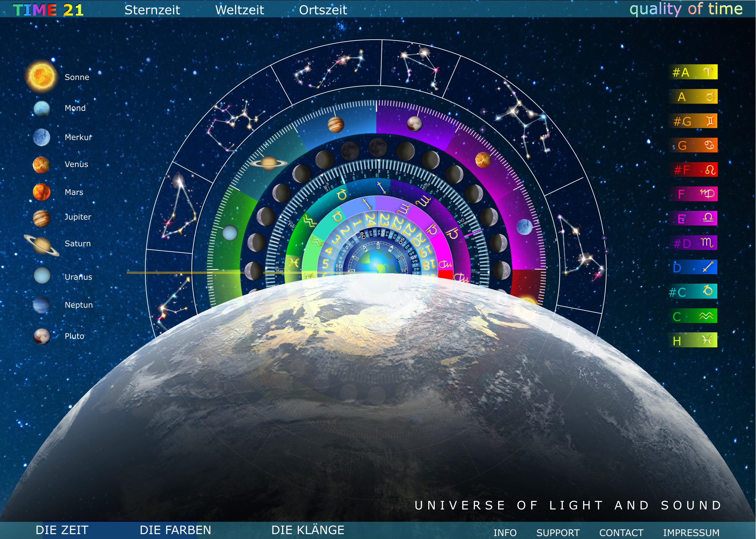Click the Merkur planet icon

tap(42, 137)
